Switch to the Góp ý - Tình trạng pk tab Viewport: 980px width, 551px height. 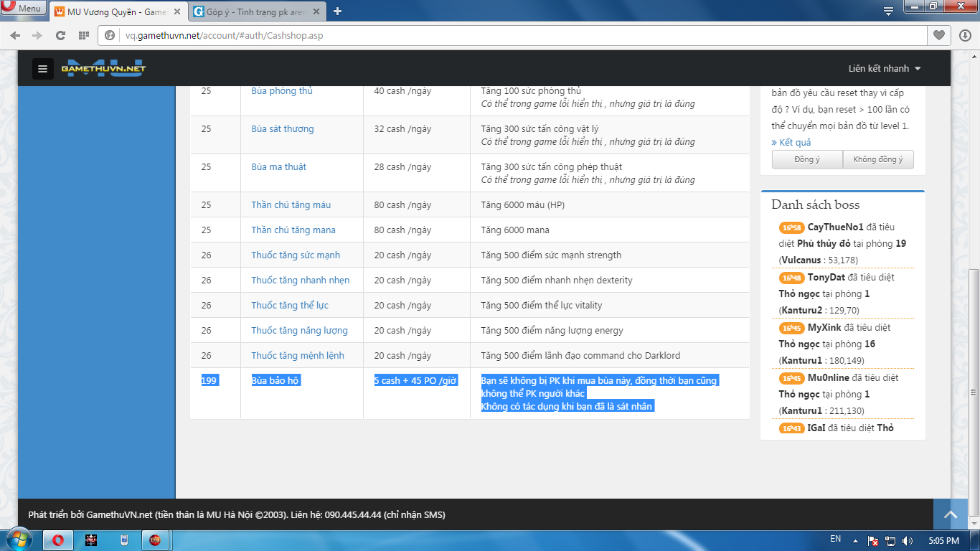click(x=257, y=11)
